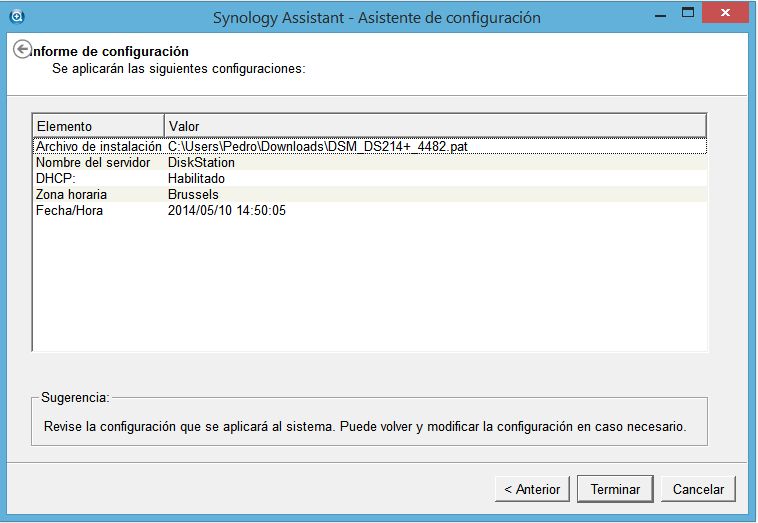Select the Archivo de instalación row label

(x=99, y=146)
